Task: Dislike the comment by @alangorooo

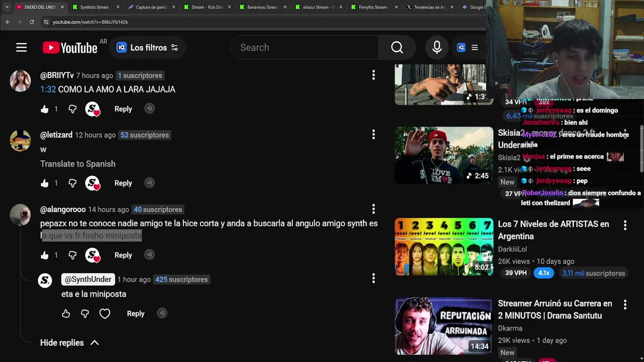Action: 72,255
